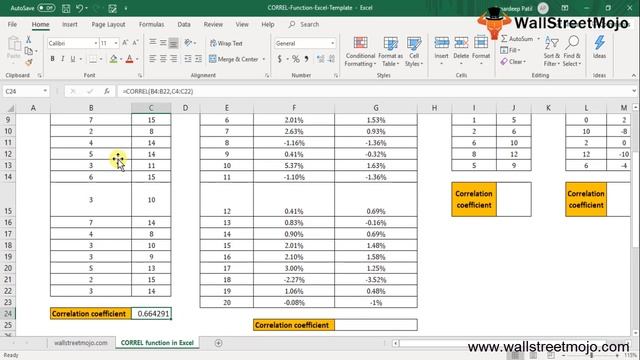Click Comma Style icon
The image size is (640, 360).
click(x=307, y=59)
